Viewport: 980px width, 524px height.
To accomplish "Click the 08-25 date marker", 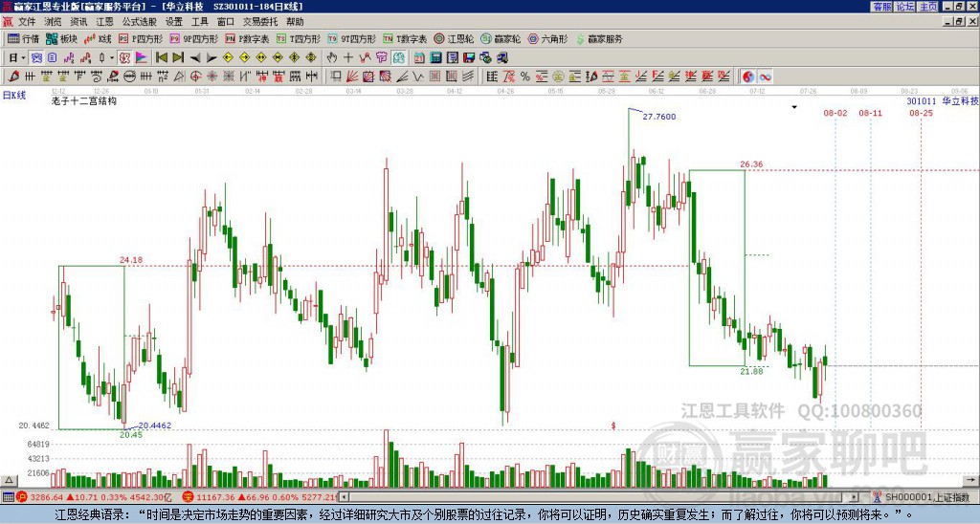I will pyautogui.click(x=922, y=113).
